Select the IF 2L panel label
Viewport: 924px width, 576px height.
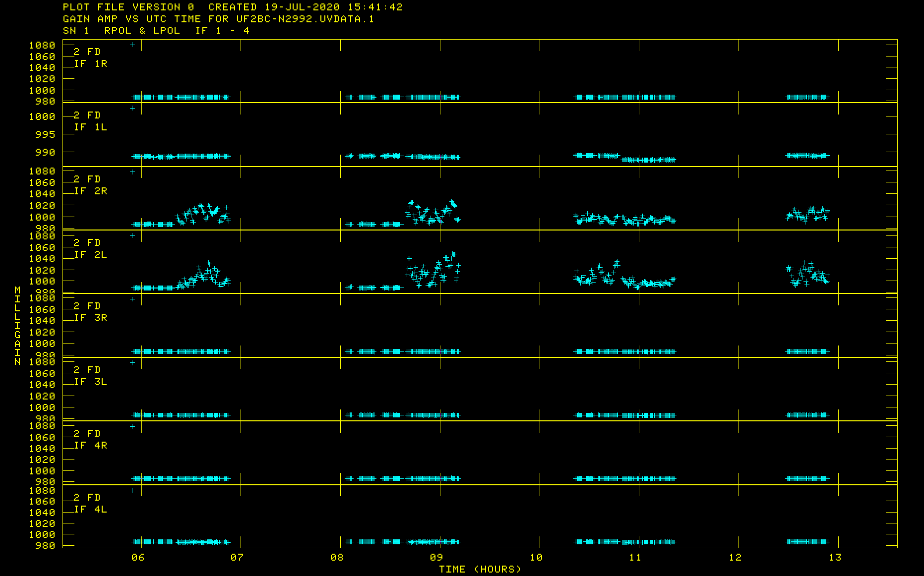pyautogui.click(x=90, y=255)
